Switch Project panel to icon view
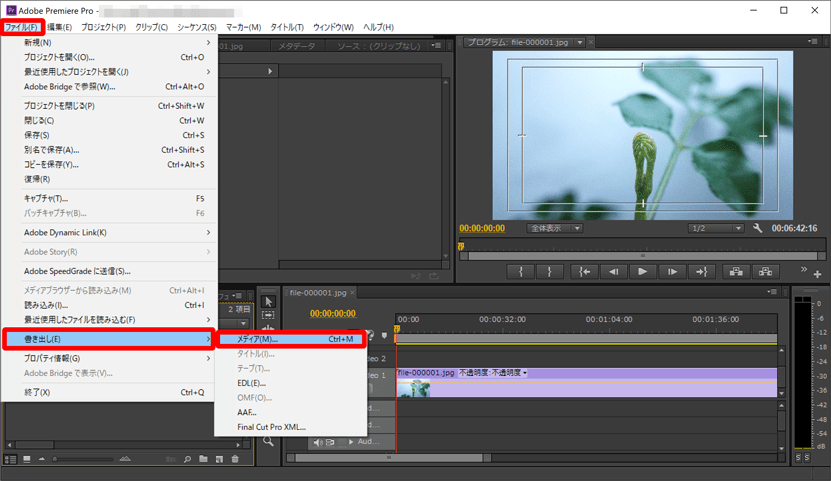831x481 pixels. 26,459
